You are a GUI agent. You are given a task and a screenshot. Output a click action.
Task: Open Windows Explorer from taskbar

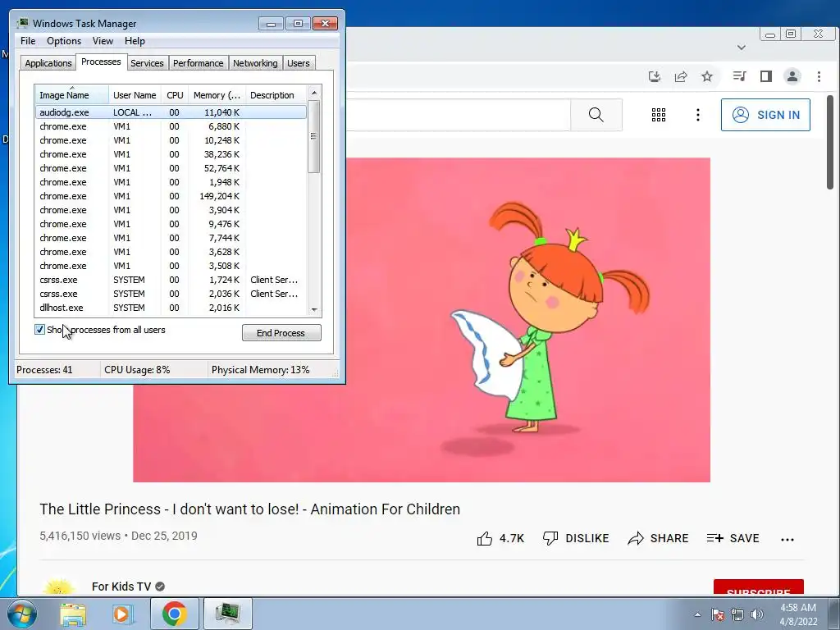pos(73,614)
